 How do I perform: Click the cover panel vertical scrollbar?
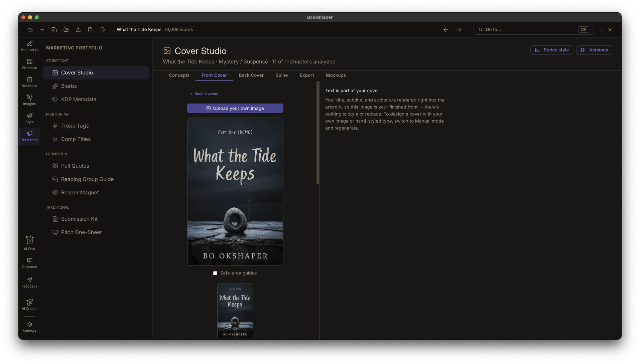point(318,133)
